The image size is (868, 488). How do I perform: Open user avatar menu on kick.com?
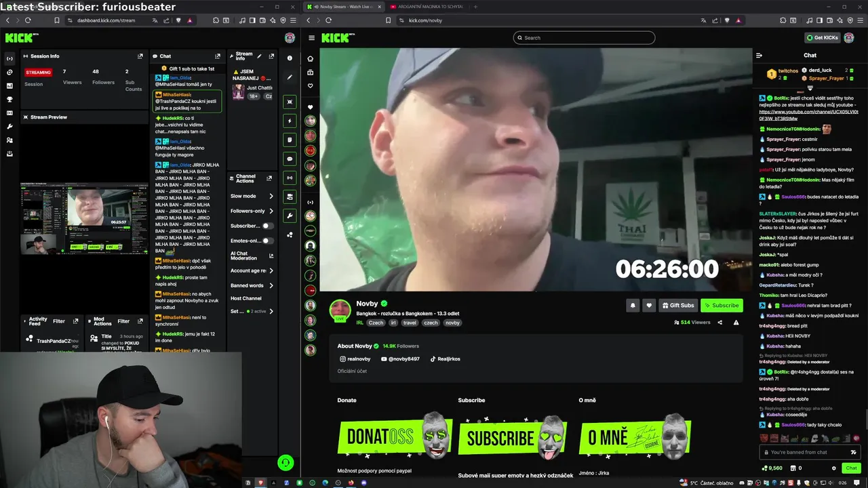point(849,38)
